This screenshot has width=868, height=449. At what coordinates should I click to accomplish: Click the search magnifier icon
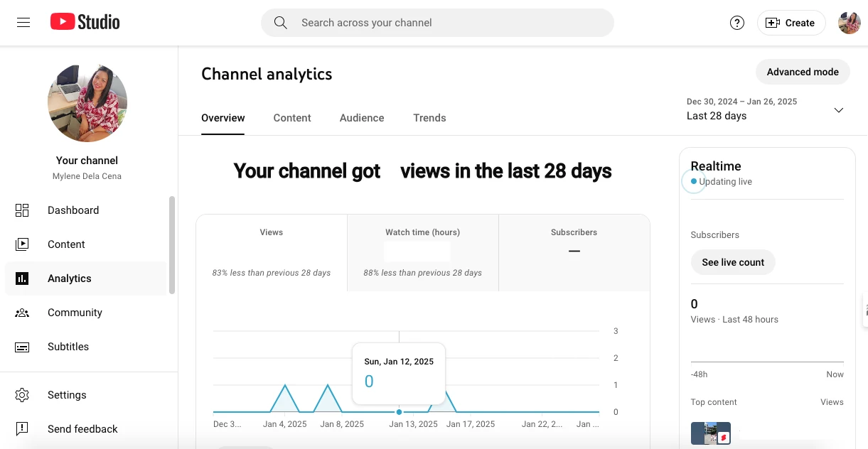281,23
